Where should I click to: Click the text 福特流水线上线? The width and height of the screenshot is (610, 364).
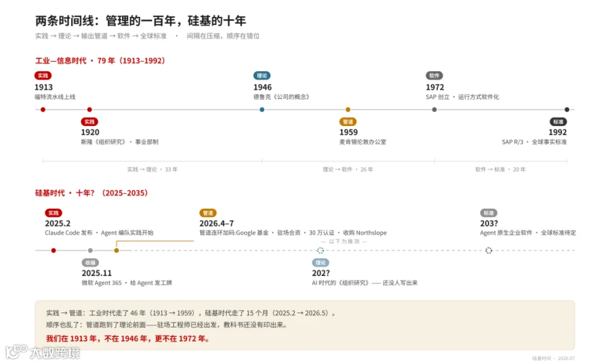55,97
